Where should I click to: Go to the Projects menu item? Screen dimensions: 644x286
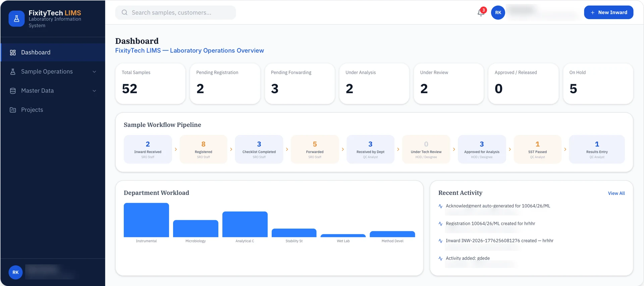53,110
